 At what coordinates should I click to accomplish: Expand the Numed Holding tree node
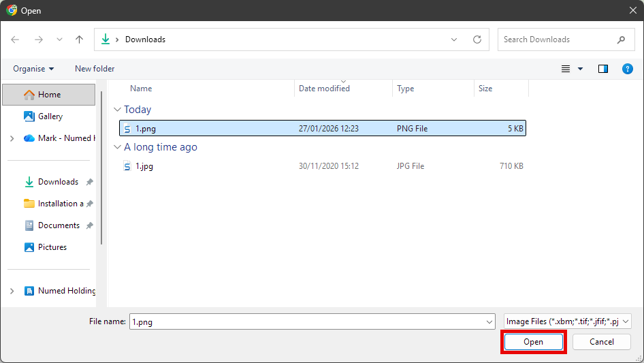coord(12,291)
